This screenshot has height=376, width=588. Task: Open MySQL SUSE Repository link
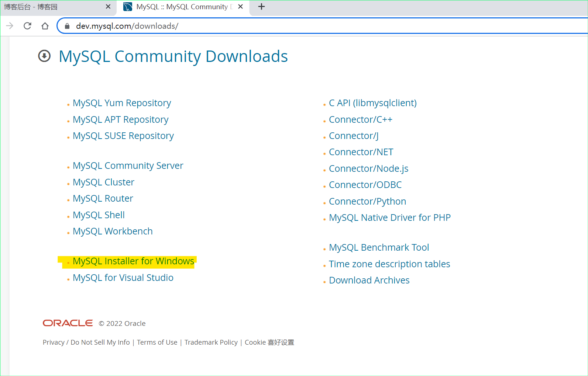click(x=123, y=136)
